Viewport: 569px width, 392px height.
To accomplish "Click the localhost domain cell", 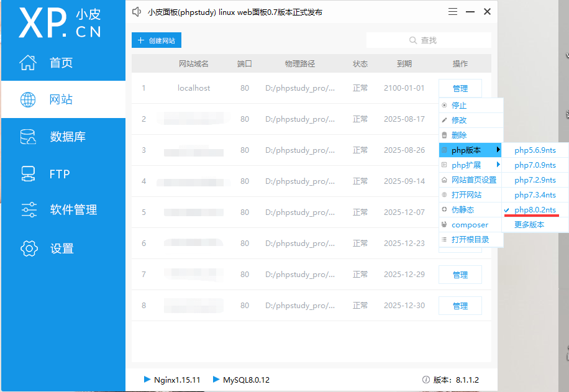I will pyautogui.click(x=194, y=88).
